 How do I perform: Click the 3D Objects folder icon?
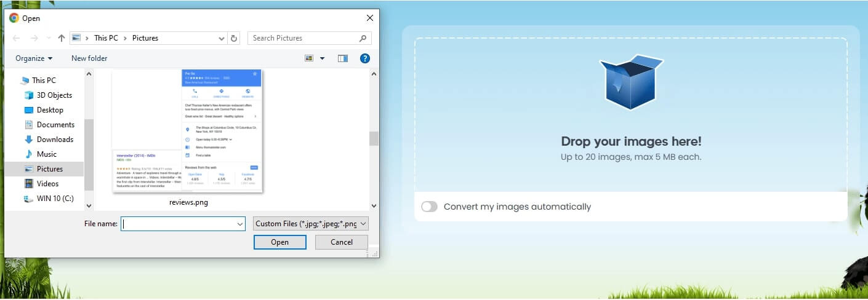(28, 95)
